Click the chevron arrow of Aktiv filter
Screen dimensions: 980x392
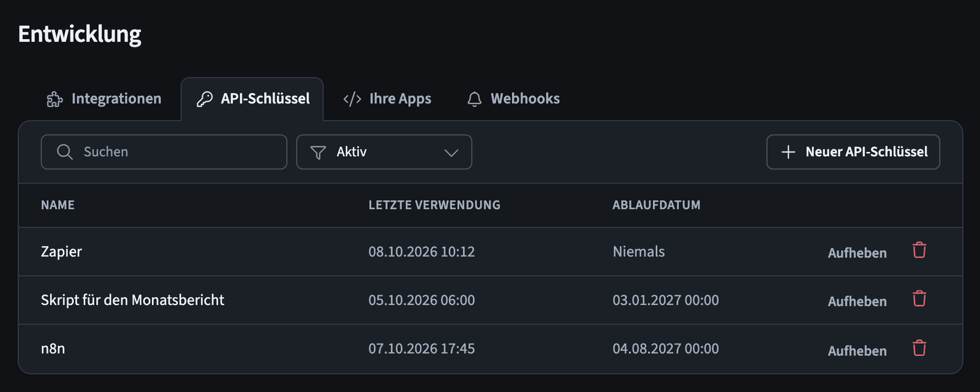click(451, 153)
